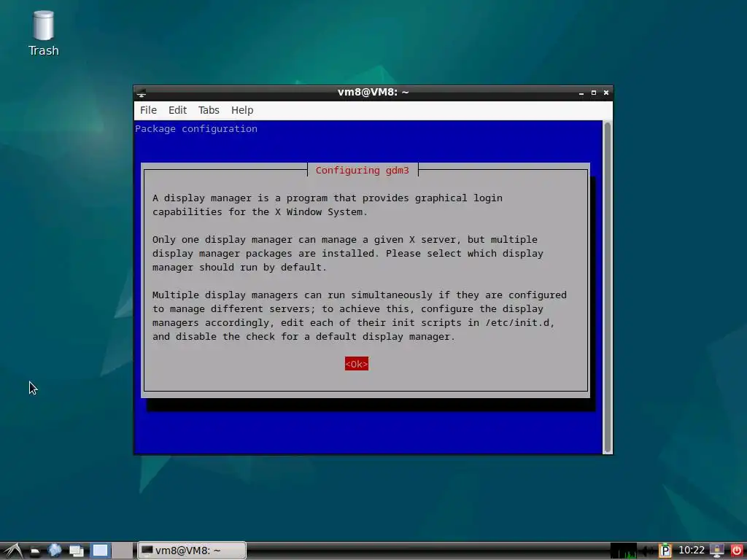Open the Edit menu in terminal

177,110
